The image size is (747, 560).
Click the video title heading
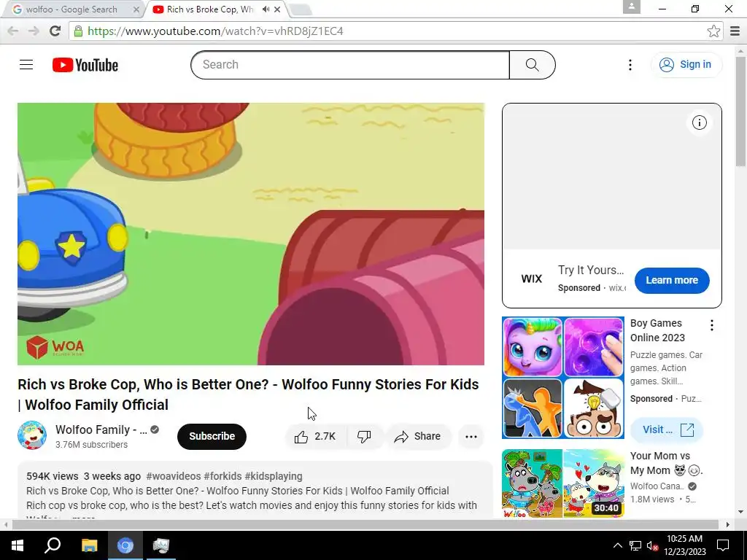click(x=248, y=394)
